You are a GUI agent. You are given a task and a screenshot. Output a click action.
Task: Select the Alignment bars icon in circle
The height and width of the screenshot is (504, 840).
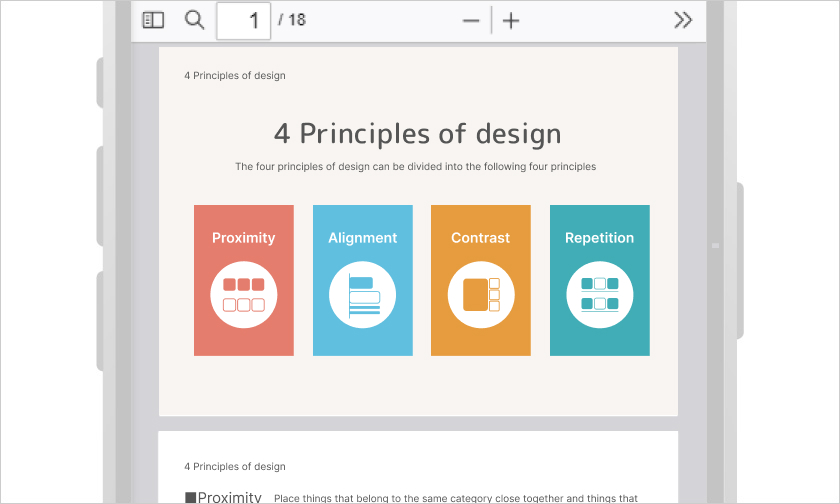click(362, 294)
